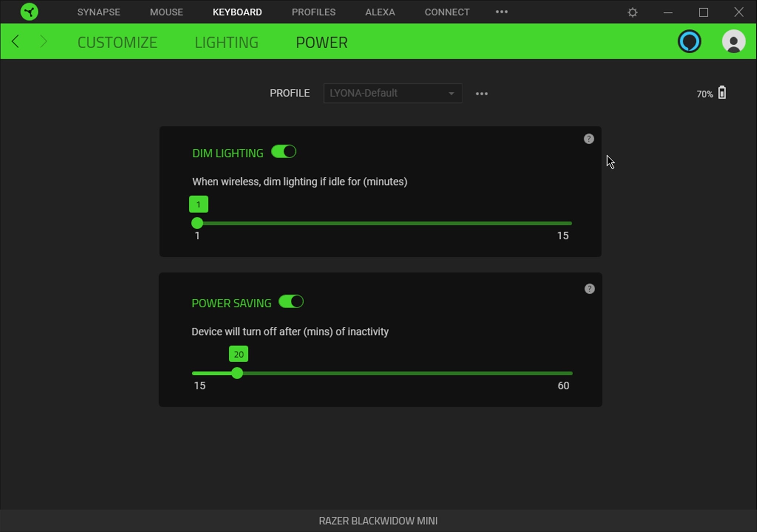Click the Dim Lighting heading text
The width and height of the screenshot is (757, 532).
[x=228, y=153]
